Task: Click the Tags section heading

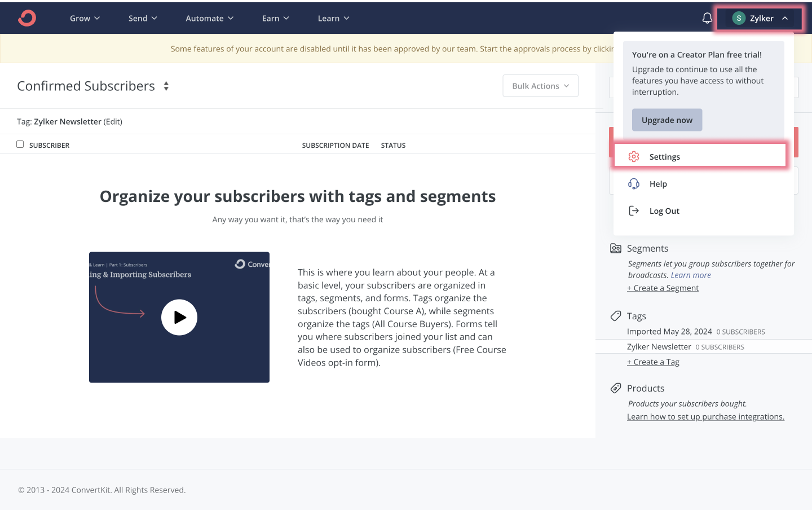Action: 637,316
